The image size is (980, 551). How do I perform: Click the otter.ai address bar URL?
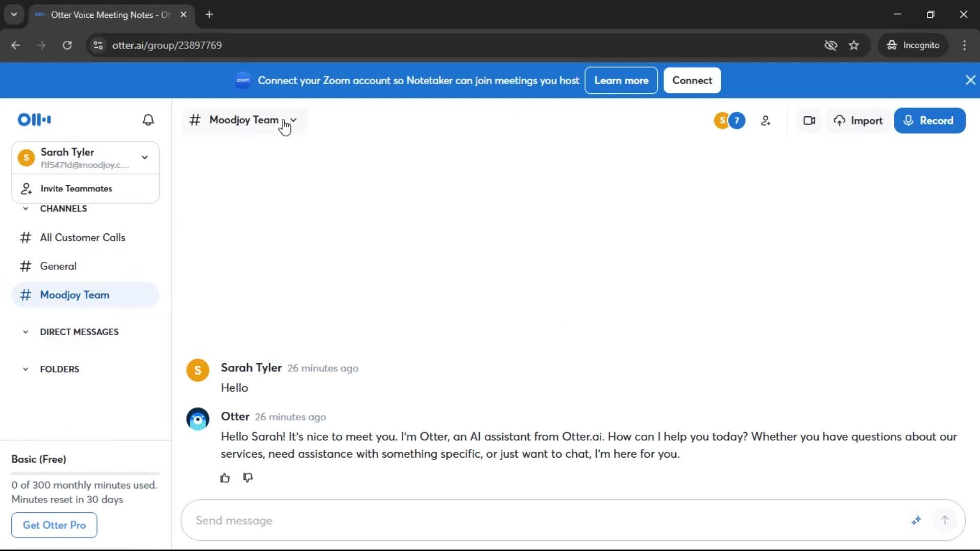click(x=167, y=45)
